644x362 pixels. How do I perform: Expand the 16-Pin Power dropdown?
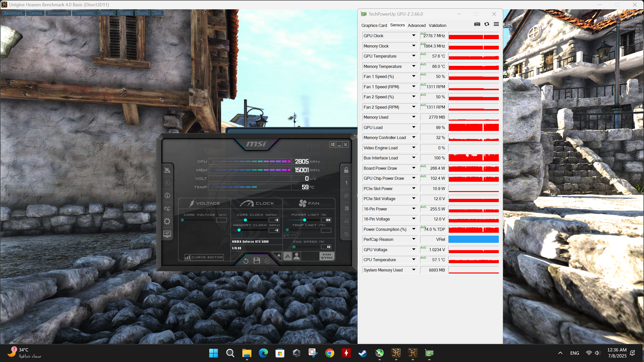(x=414, y=209)
